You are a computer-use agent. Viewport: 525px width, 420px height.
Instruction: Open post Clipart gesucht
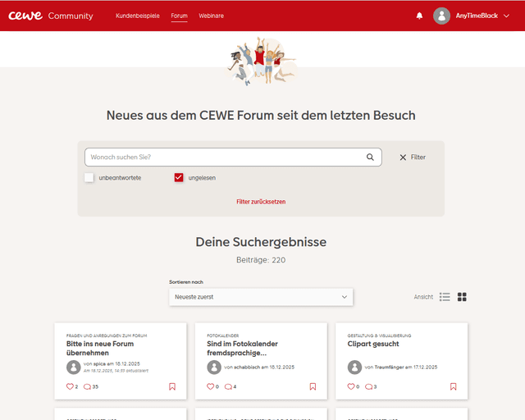(x=373, y=344)
